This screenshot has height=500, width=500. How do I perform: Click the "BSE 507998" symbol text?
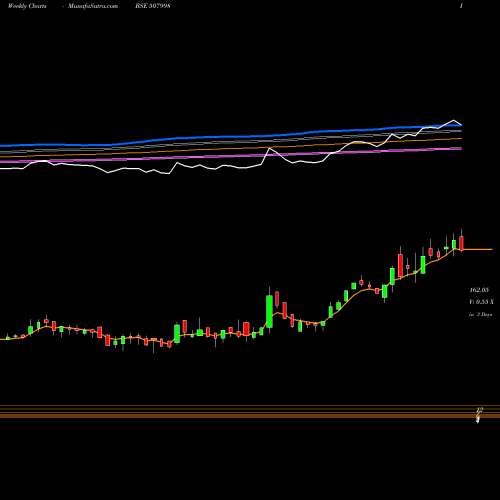tap(153, 6)
